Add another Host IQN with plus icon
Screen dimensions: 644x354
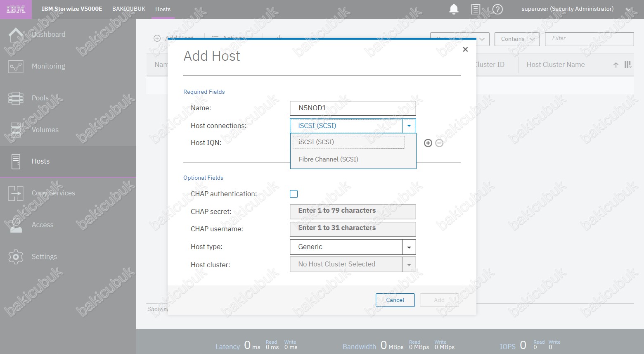point(428,143)
